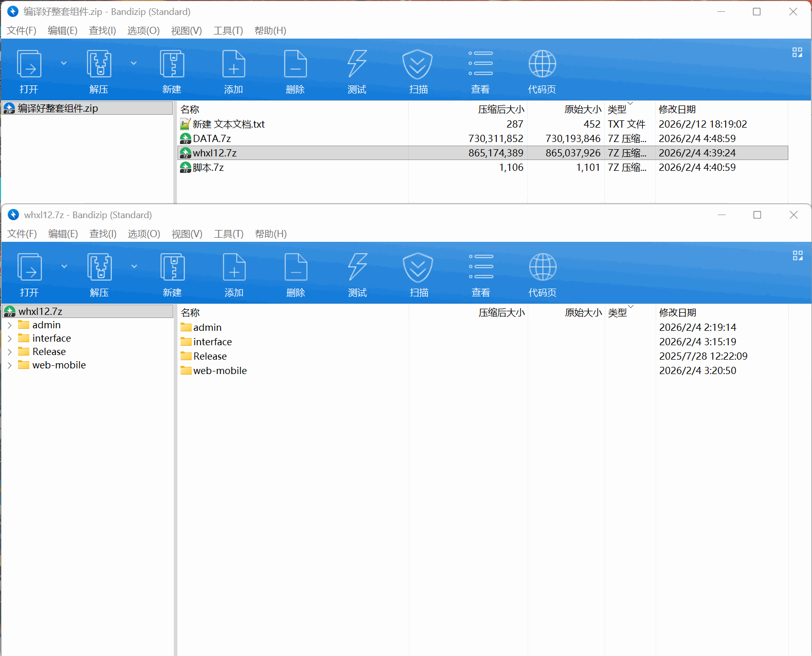Open the Extract dropdown arrow in the top window

coord(134,63)
